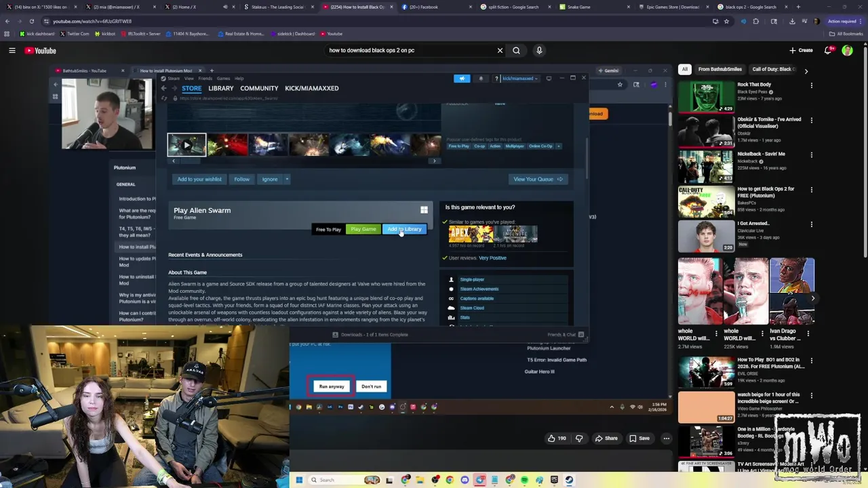Share the video
Screen dimensions: 868x488
click(606, 439)
